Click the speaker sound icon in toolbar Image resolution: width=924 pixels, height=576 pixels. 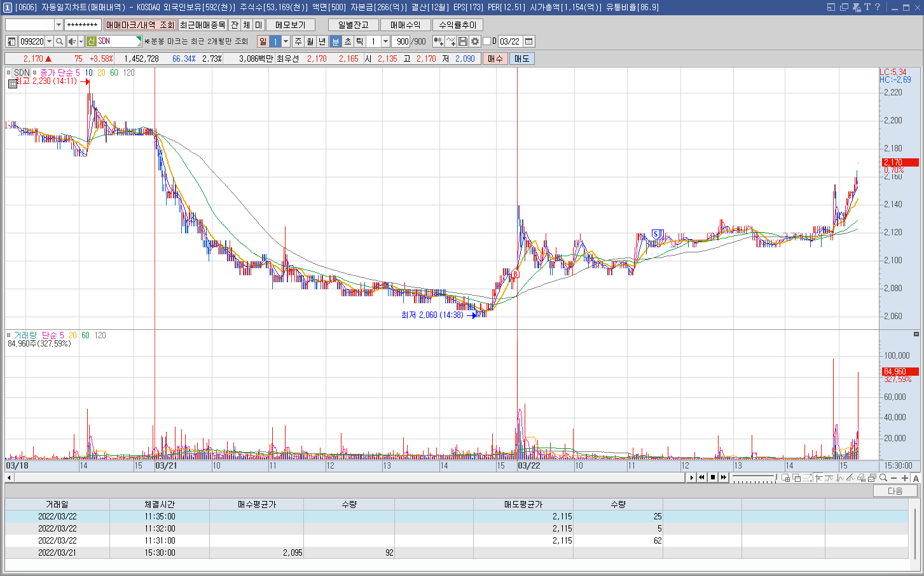click(71, 41)
